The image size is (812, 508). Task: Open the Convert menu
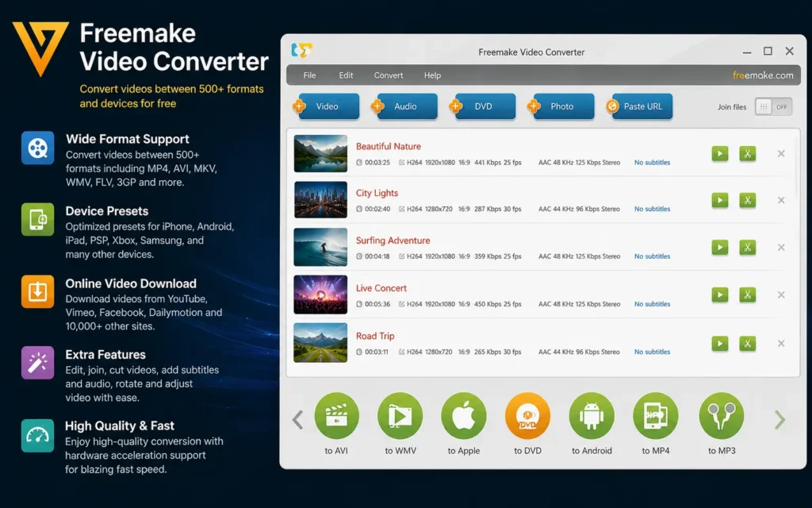pos(389,75)
